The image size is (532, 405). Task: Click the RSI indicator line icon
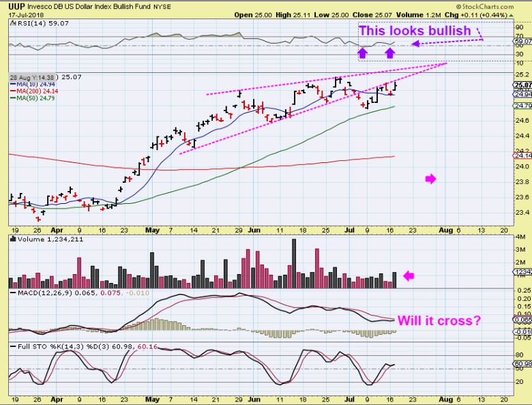[13, 23]
